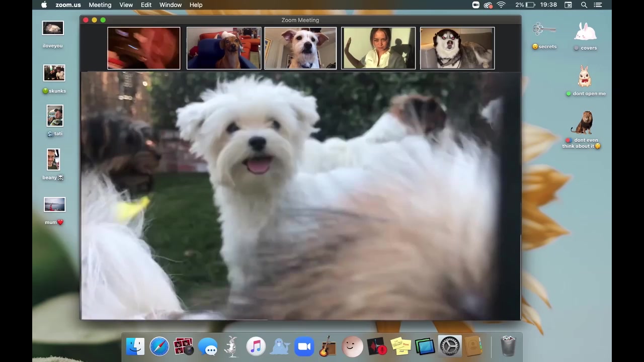Open GarageBand guitar icon in dock

click(x=328, y=347)
